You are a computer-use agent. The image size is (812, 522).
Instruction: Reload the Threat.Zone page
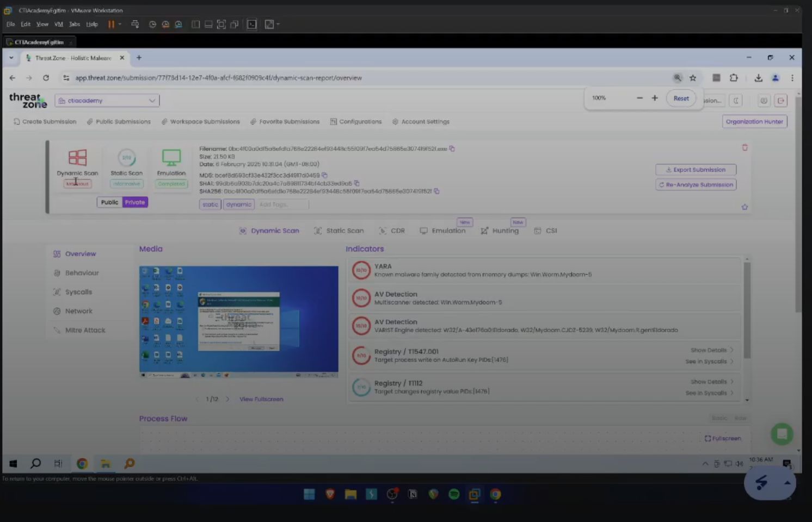click(x=46, y=78)
